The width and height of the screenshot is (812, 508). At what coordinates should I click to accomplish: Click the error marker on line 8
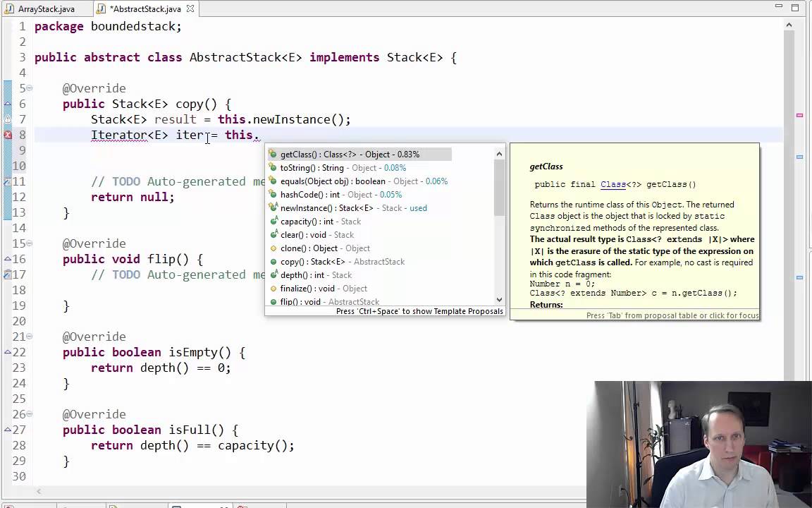click(8, 135)
